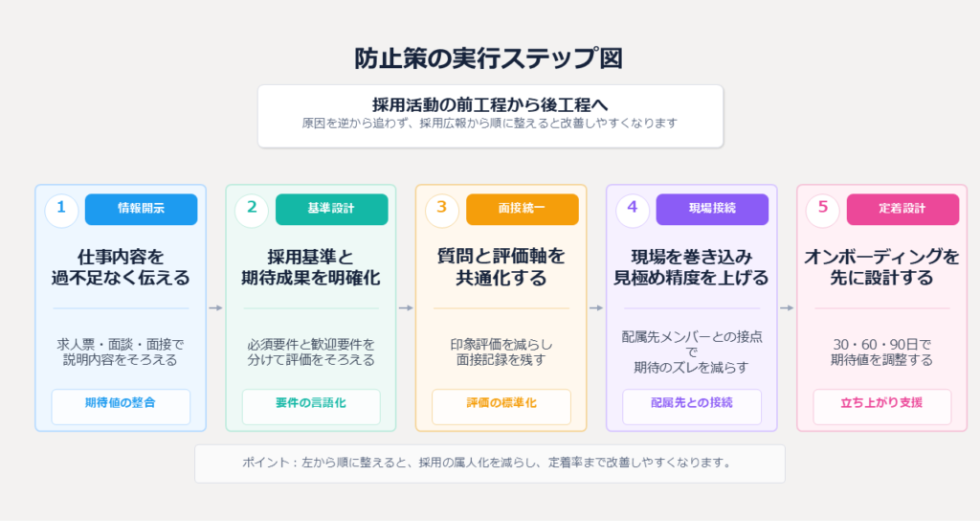Click the step 4 number circle

pyautogui.click(x=633, y=209)
